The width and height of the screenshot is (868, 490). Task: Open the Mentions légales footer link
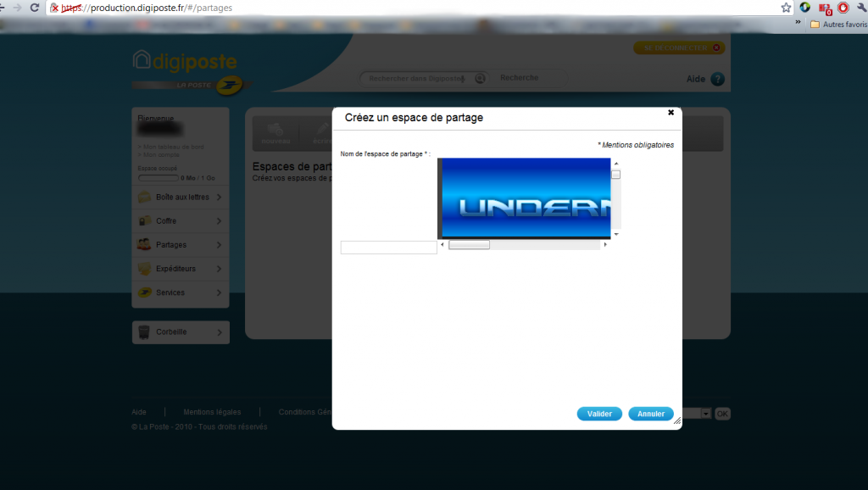pyautogui.click(x=212, y=412)
